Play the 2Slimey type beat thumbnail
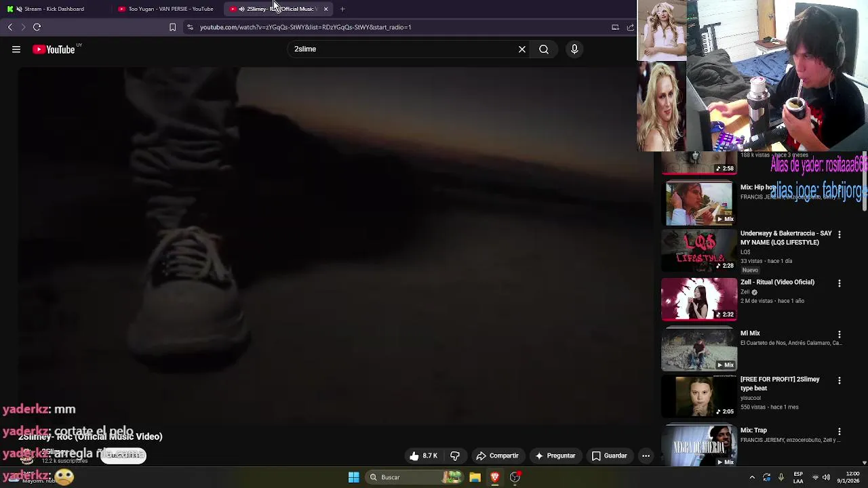The width and height of the screenshot is (868, 488). point(698,396)
